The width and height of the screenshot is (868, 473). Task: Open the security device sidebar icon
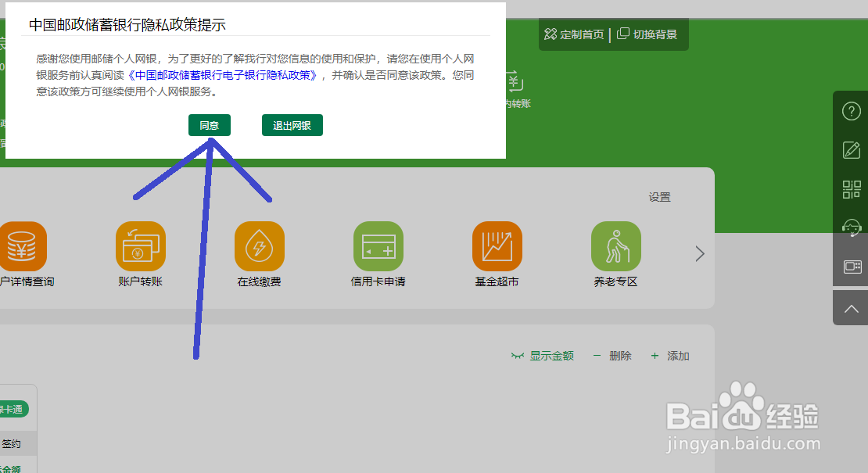coord(852,267)
